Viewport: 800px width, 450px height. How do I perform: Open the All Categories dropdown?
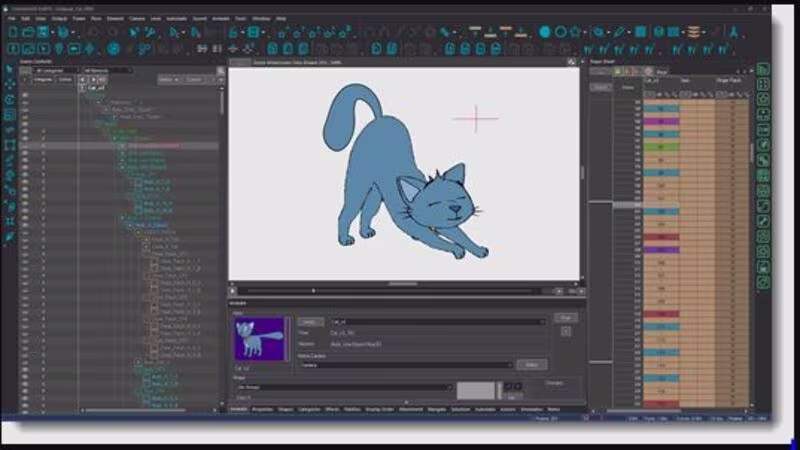click(x=57, y=71)
